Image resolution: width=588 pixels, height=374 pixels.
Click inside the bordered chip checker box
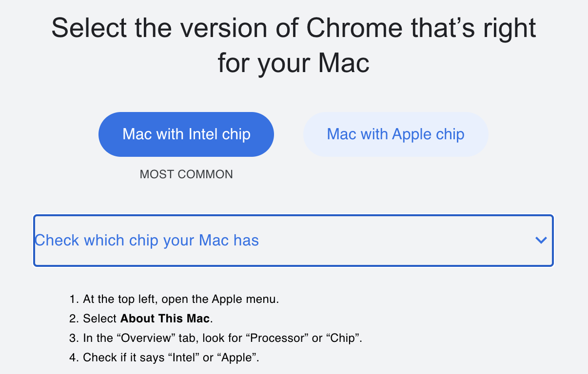293,240
